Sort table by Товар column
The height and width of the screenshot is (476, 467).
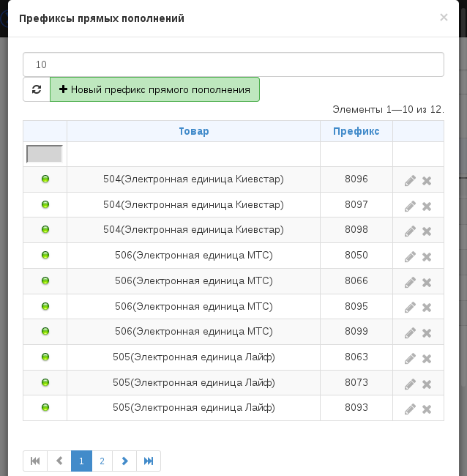[194, 131]
